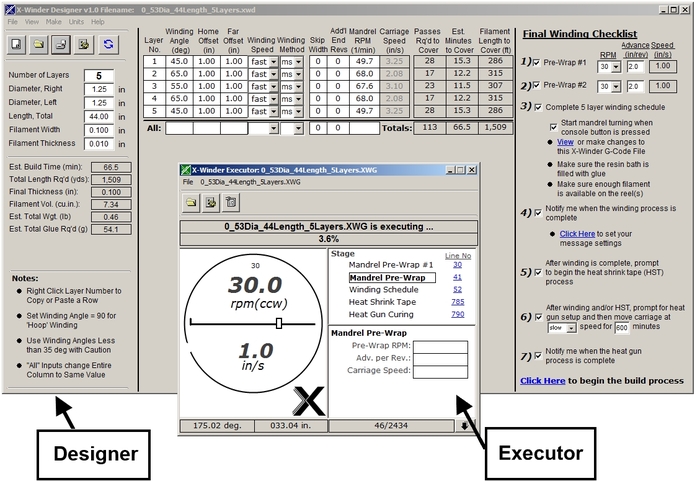This screenshot has height=481, width=700.
Task: Open the Pre-Wrap #2 RPM dropdown
Action: point(616,87)
